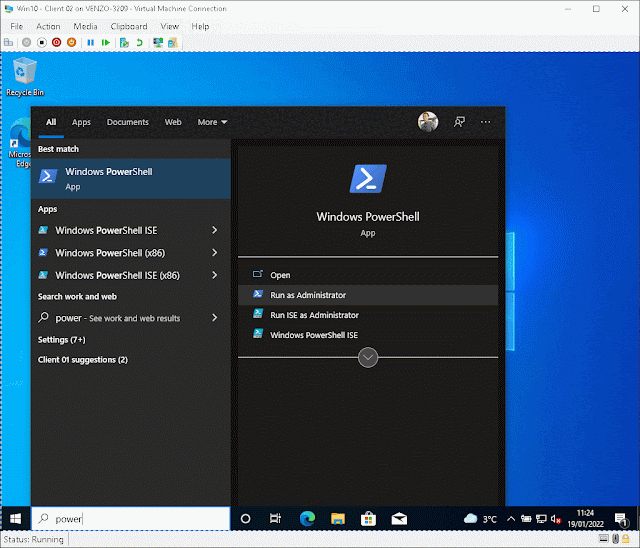Image resolution: width=640 pixels, height=548 pixels.
Task: Click the battery/power tray icon
Action: [x=526, y=519]
